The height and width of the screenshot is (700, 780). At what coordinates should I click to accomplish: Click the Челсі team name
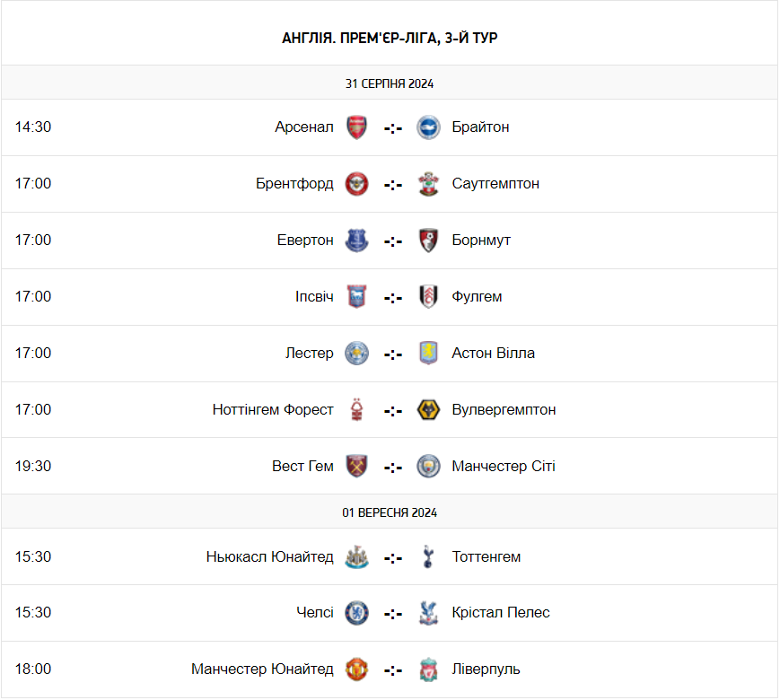point(315,612)
